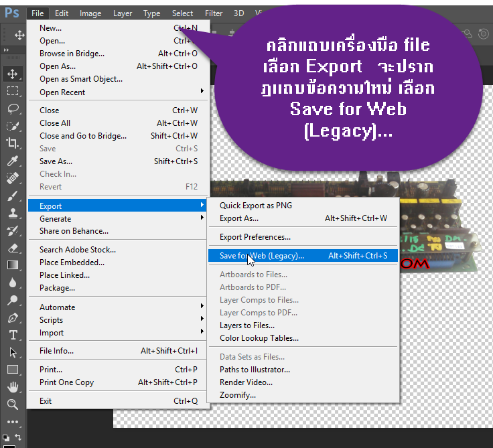This screenshot has width=493, height=448.
Task: Choose Color Lookup Tables...
Action: 303,338
